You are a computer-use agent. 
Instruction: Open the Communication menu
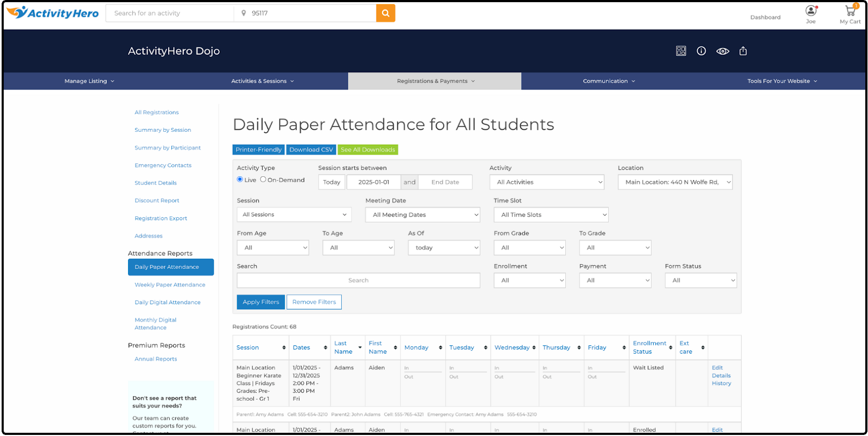pyautogui.click(x=609, y=81)
